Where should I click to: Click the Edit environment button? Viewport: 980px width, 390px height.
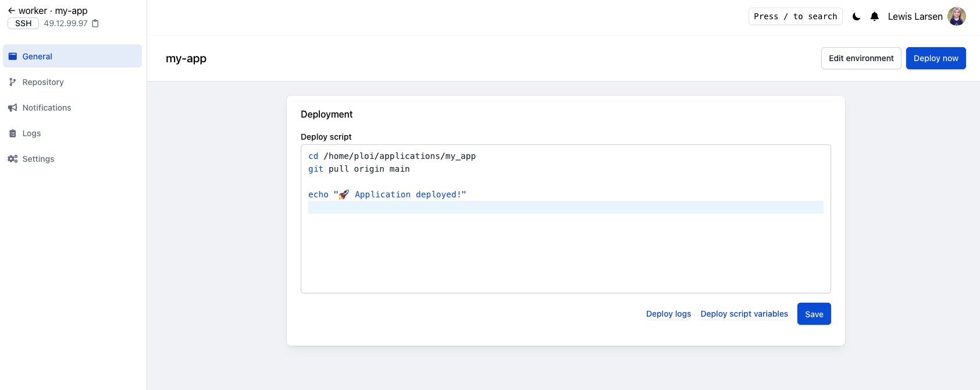coord(861,58)
